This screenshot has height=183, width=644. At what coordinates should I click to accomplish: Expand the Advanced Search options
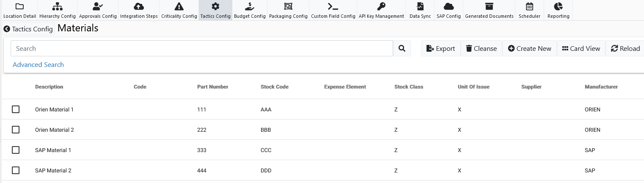click(x=38, y=65)
